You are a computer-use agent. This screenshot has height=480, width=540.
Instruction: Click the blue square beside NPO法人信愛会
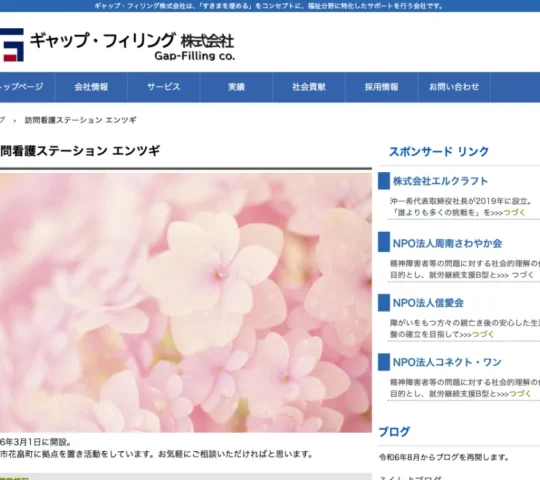click(384, 303)
